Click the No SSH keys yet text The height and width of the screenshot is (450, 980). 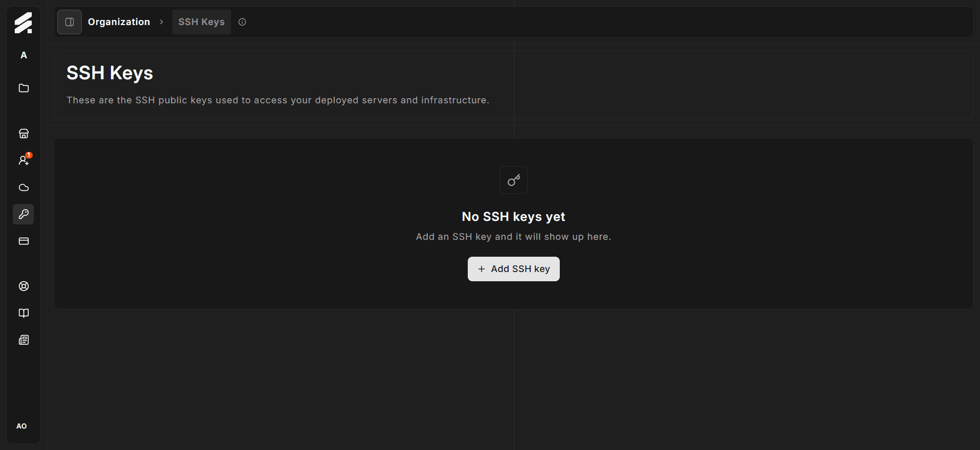[514, 217]
